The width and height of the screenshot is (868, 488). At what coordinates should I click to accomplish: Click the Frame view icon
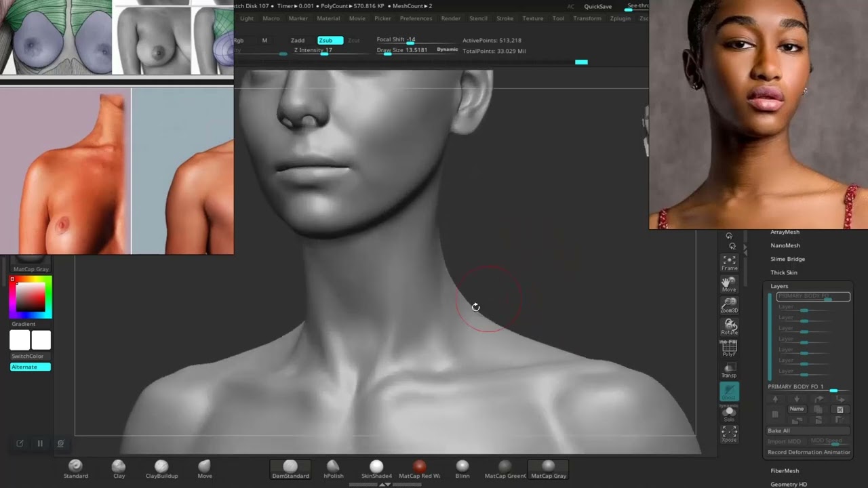tap(729, 263)
